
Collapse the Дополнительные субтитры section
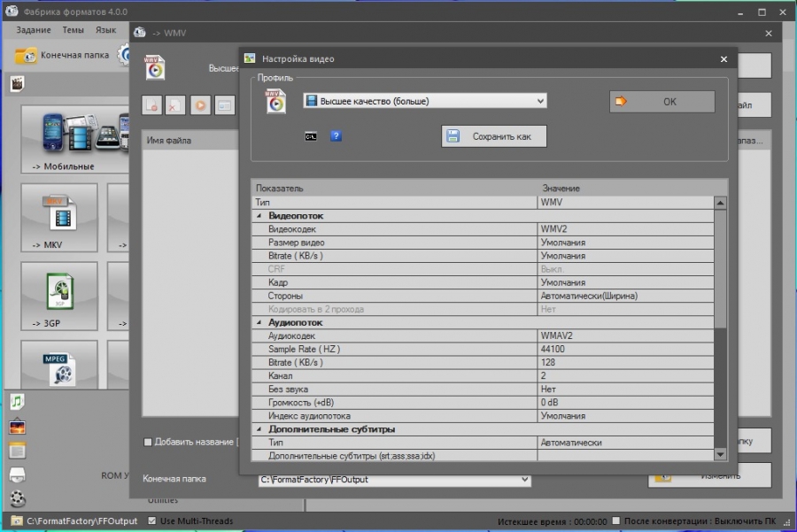pos(259,429)
